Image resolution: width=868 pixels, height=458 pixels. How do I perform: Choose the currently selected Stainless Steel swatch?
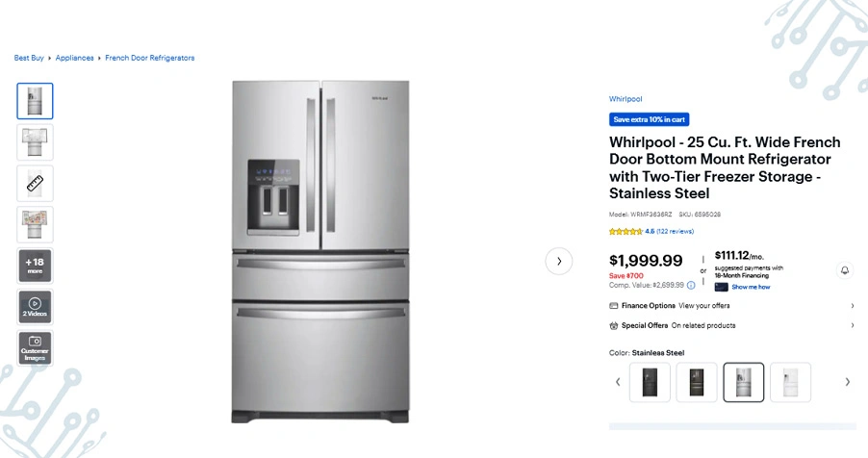pyautogui.click(x=744, y=382)
